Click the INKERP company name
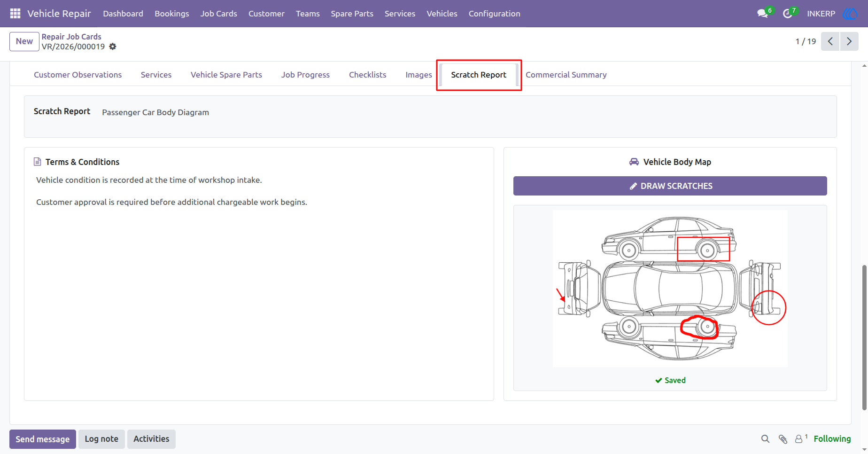This screenshot has height=454, width=868. click(x=821, y=14)
